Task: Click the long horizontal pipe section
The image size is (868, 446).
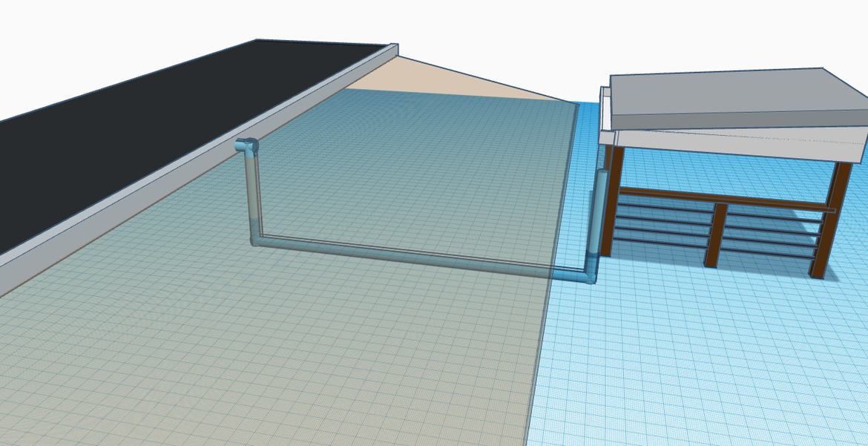Action: 415,256
